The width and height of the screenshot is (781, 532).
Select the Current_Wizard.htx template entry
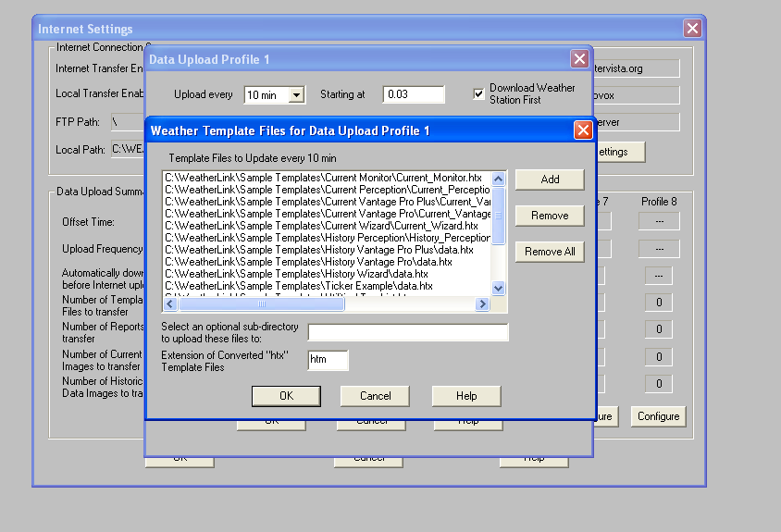[x=321, y=226]
